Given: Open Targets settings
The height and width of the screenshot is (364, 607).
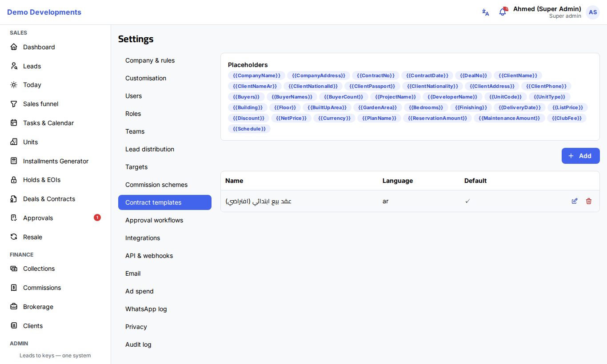Looking at the screenshot, I should coord(165,167).
